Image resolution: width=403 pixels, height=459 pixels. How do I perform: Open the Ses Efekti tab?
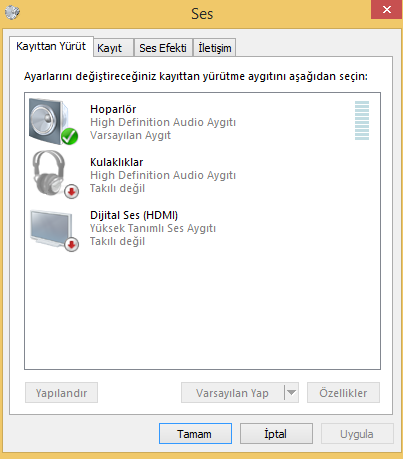tap(163, 48)
